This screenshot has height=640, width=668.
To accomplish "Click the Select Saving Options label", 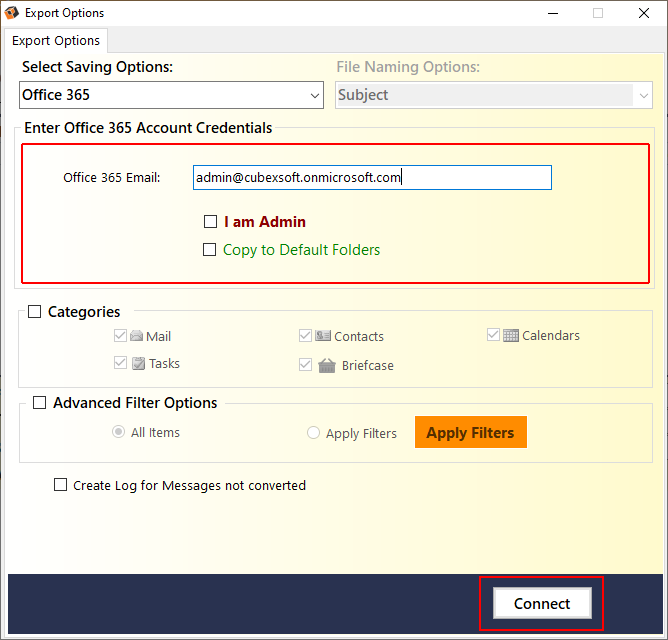I will [x=98, y=67].
